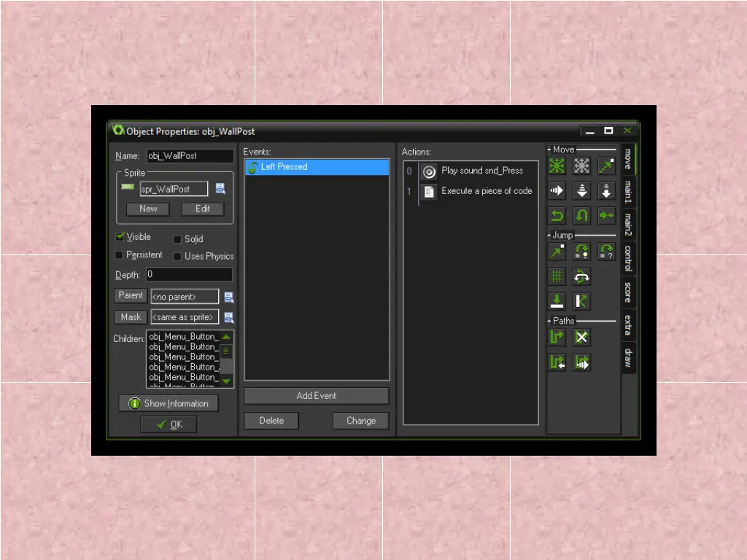Open the sprite selection menu for spr_WallPost
The height and width of the screenshot is (560, 747).
(220, 189)
